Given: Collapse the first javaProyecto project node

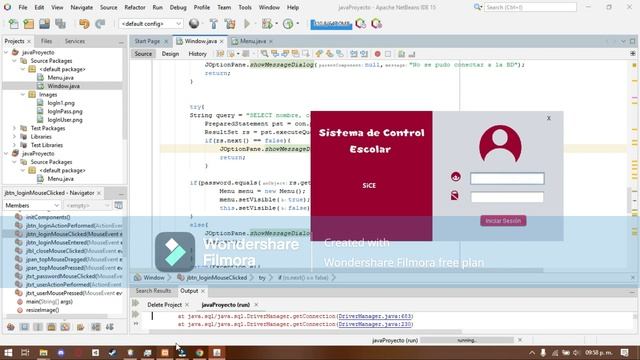Looking at the screenshot, I should pos(6,52).
